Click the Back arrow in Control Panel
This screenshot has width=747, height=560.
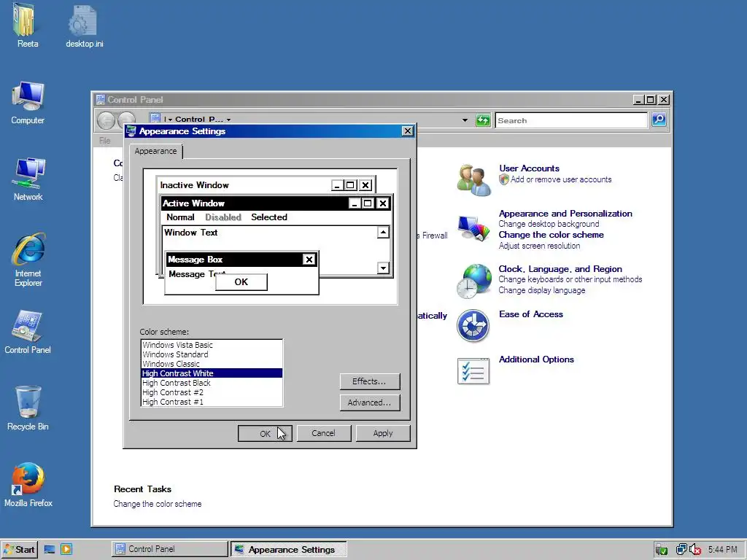tap(106, 120)
